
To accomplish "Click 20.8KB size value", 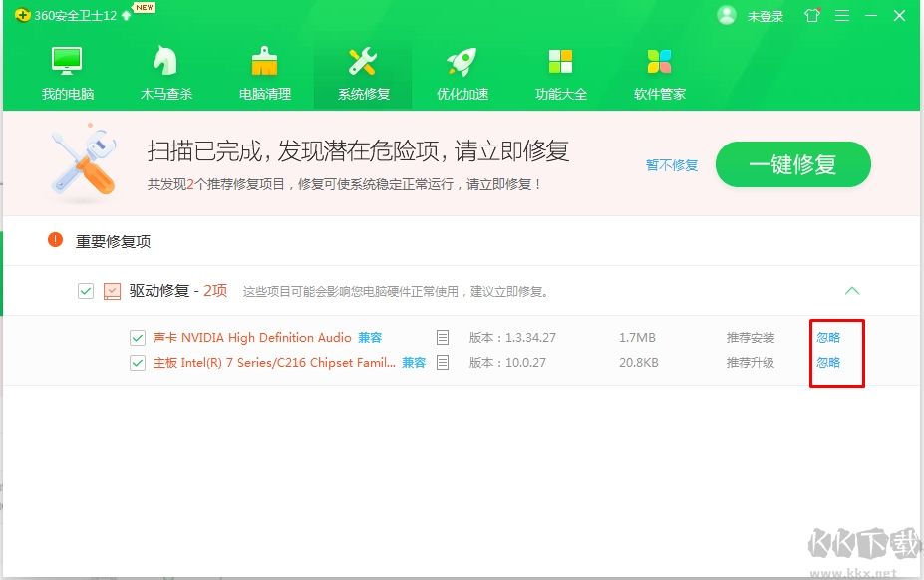I will 638,363.
